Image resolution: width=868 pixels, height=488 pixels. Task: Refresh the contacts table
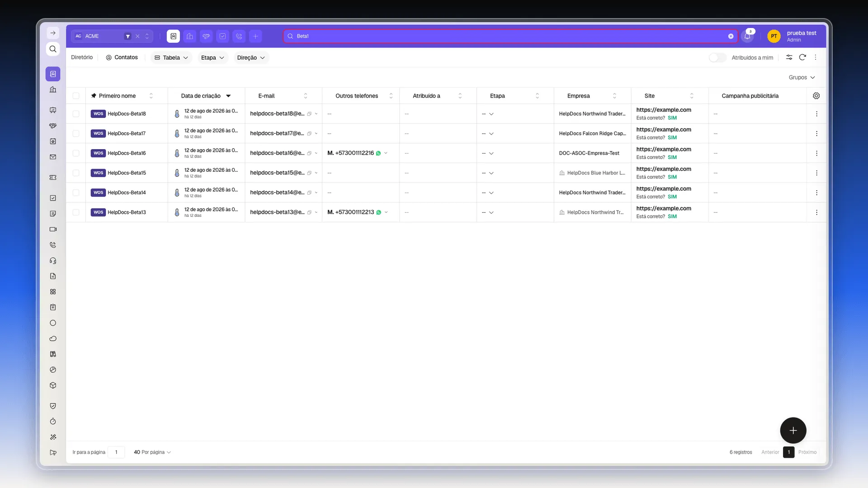pyautogui.click(x=802, y=57)
